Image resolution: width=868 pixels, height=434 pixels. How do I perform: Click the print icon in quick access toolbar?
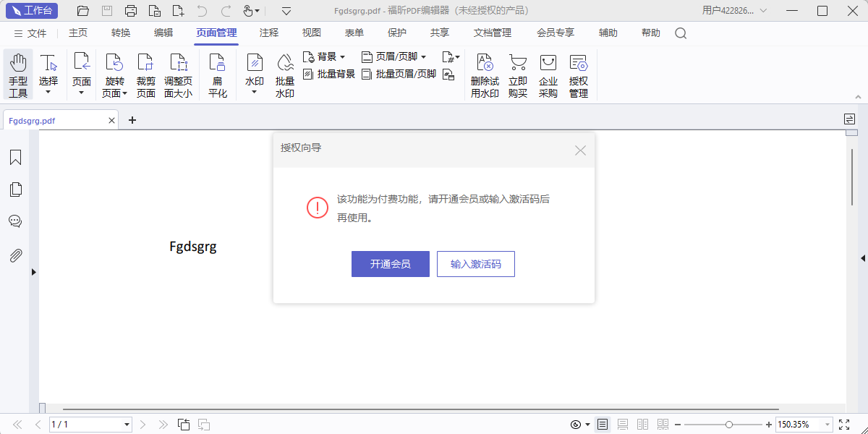[x=130, y=10]
